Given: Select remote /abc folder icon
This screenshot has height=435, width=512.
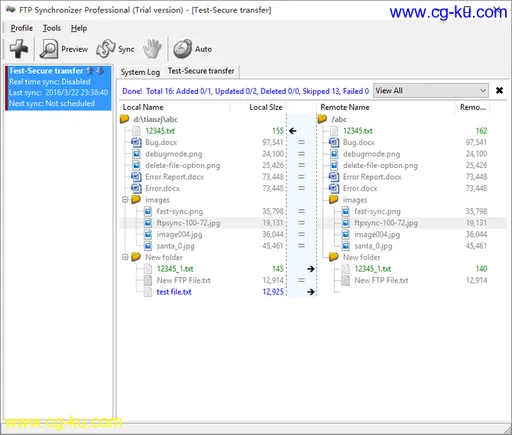Looking at the screenshot, I should (322, 119).
